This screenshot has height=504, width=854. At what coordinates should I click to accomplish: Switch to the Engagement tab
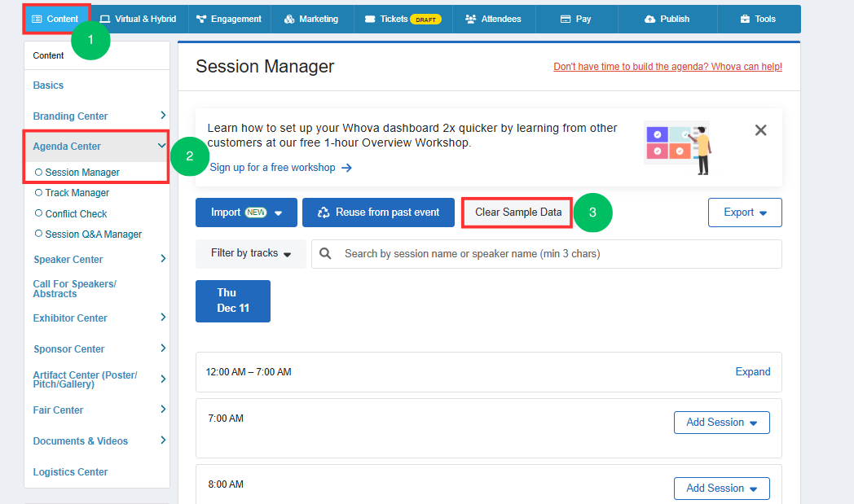(x=229, y=19)
